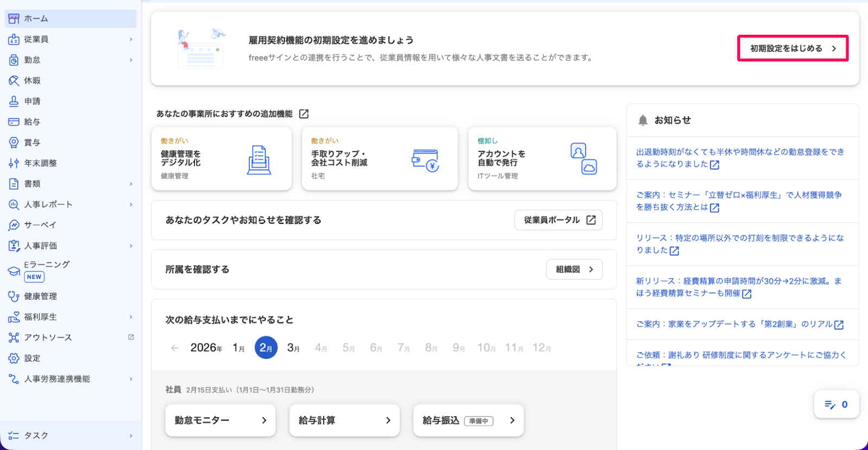Select the 4月 month
868x450 pixels.
pyautogui.click(x=321, y=348)
